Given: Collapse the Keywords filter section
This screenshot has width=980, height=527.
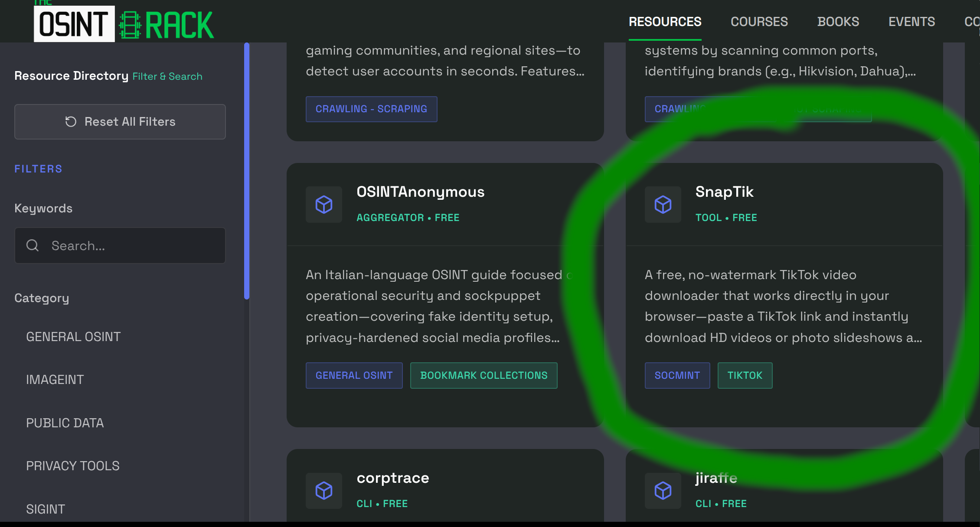Looking at the screenshot, I should [43, 208].
